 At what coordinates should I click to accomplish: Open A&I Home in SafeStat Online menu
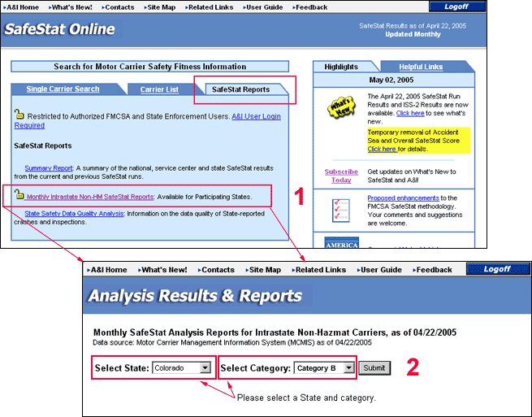(21, 7)
